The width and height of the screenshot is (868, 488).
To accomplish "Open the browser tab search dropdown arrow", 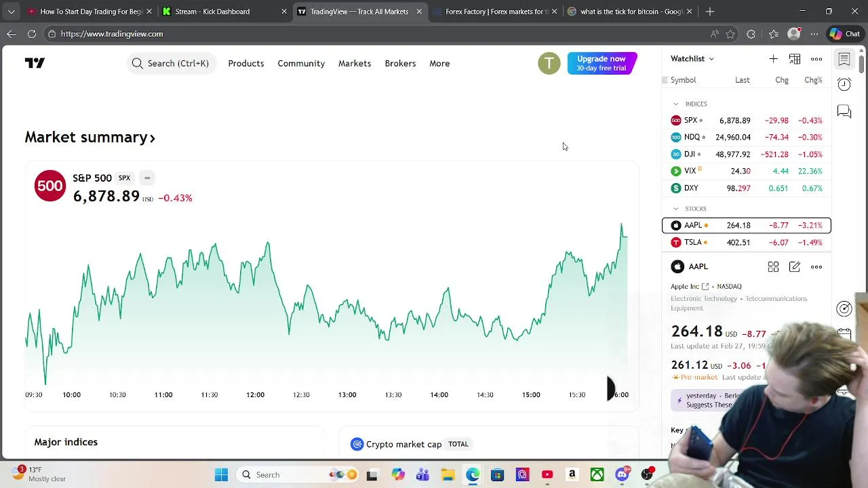I will tap(12, 12).
